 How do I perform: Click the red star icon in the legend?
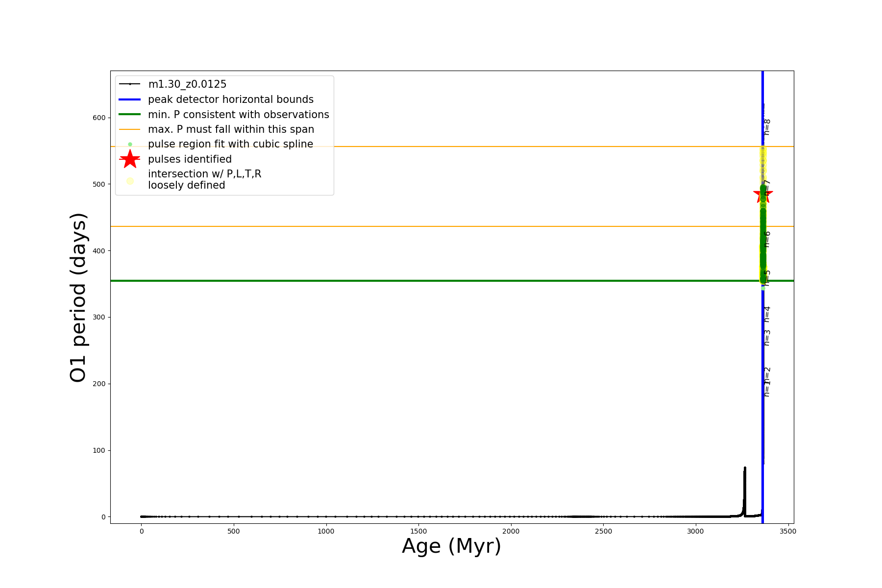tap(130, 159)
